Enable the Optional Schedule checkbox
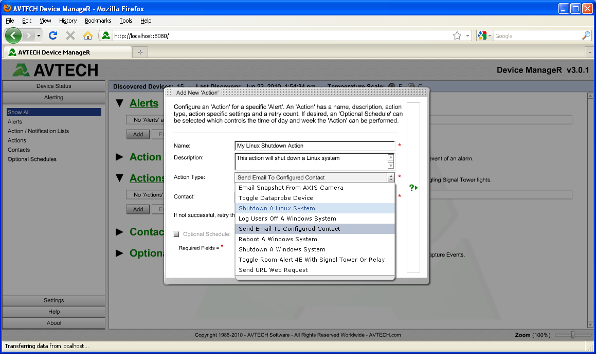The height and width of the screenshot is (364, 596). 176,234
